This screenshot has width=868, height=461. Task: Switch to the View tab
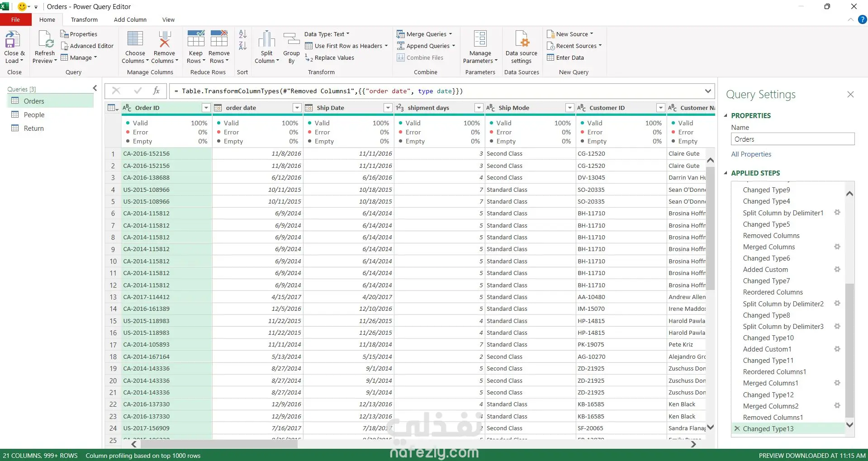pyautogui.click(x=168, y=19)
